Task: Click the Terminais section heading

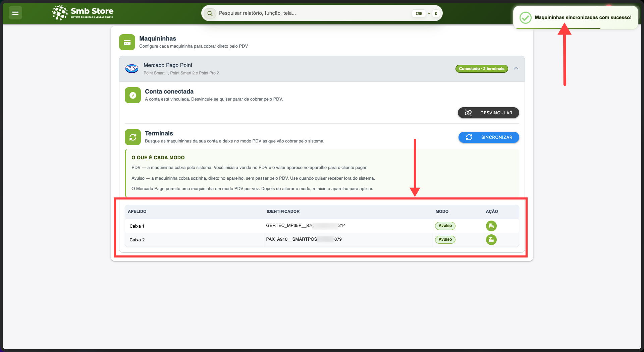Action: [x=159, y=133]
